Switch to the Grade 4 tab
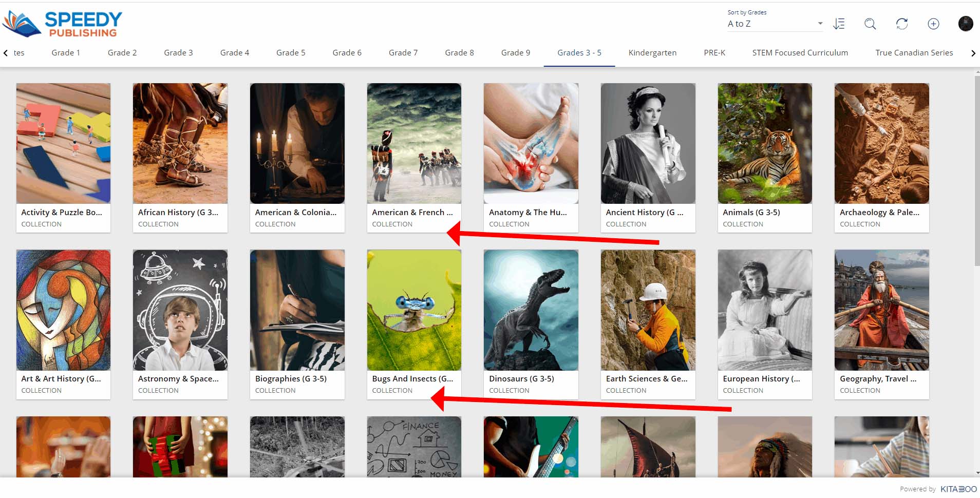 pyautogui.click(x=235, y=52)
